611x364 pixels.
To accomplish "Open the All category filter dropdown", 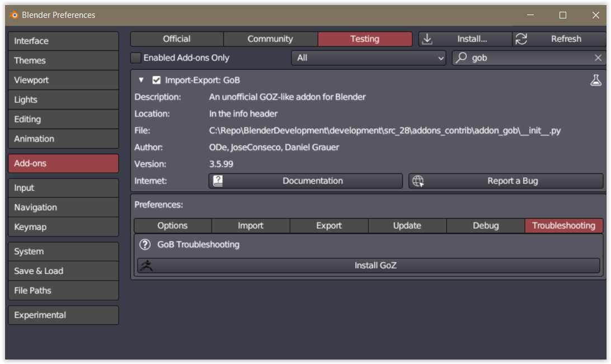I will (368, 58).
